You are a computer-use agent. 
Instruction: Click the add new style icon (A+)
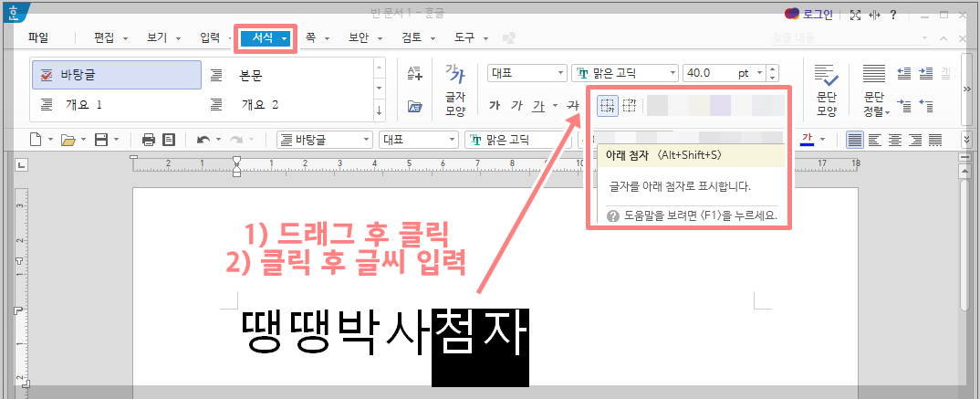[x=414, y=73]
